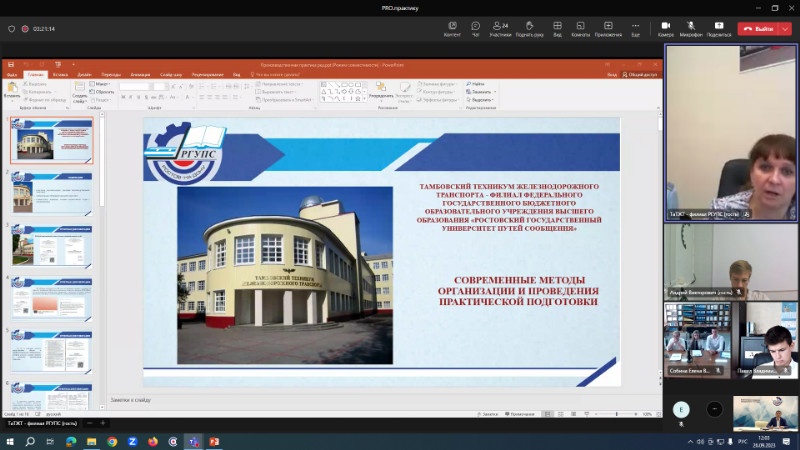800x450 pixels.
Task: Open Google Chrome from the taskbar
Action: tap(112, 440)
